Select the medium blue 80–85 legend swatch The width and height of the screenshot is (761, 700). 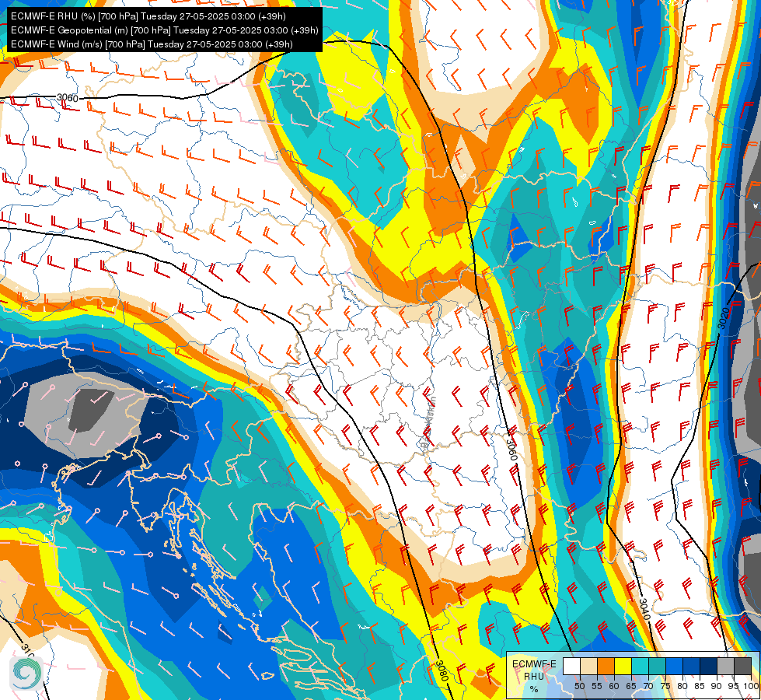tap(691, 666)
